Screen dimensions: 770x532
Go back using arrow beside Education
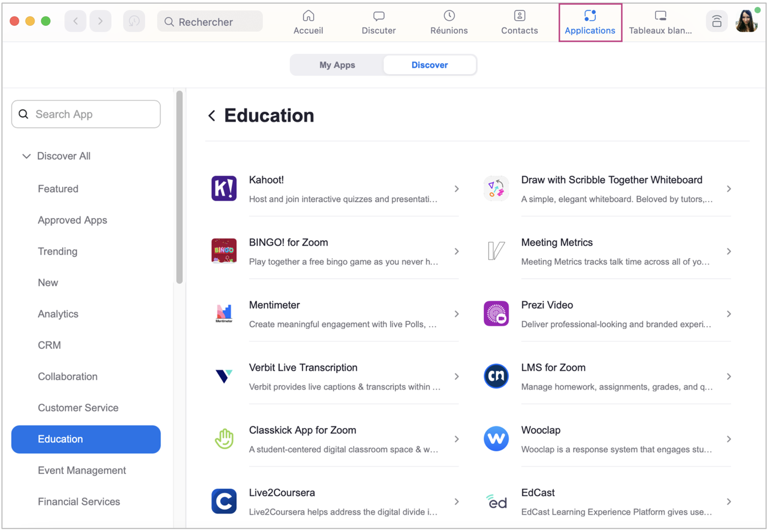coord(212,115)
